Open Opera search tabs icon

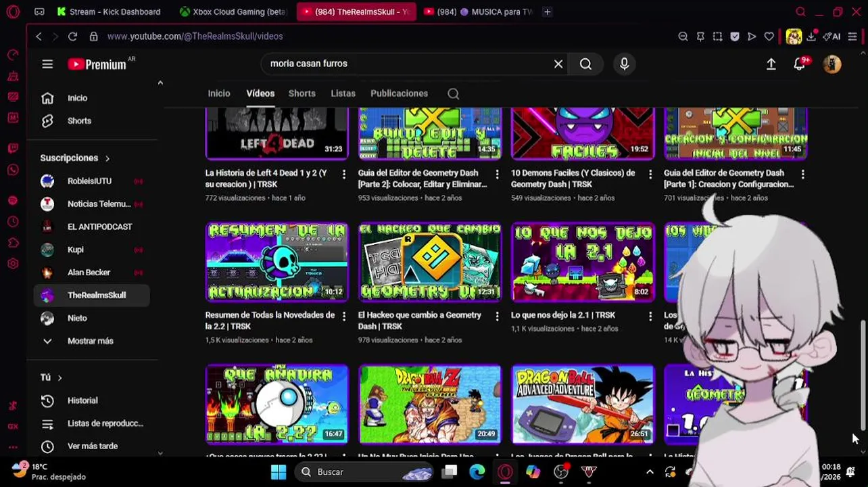click(x=800, y=11)
